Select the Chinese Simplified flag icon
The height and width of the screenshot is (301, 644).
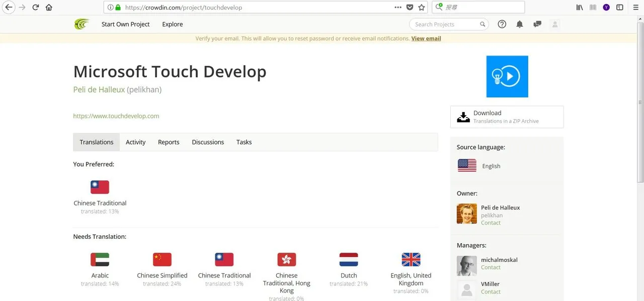(x=162, y=259)
